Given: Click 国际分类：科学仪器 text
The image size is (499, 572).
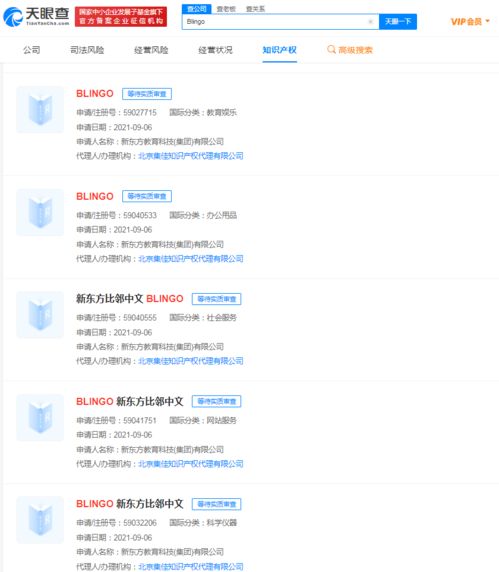Looking at the screenshot, I should pyautogui.click(x=203, y=523).
